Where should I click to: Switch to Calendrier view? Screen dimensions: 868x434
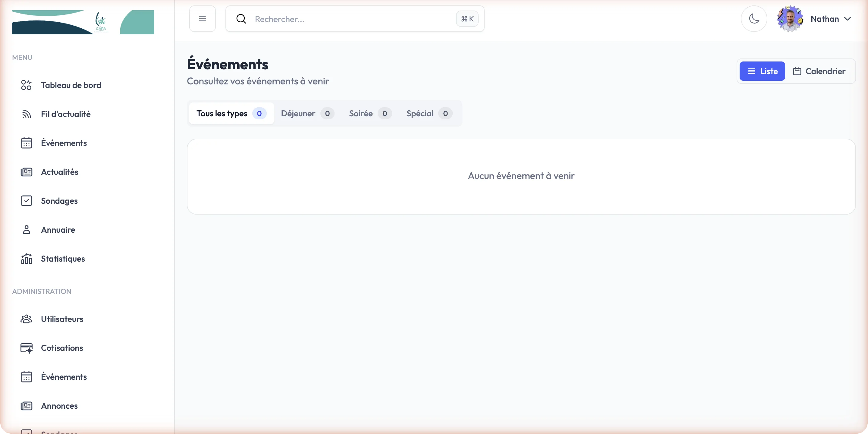819,71
